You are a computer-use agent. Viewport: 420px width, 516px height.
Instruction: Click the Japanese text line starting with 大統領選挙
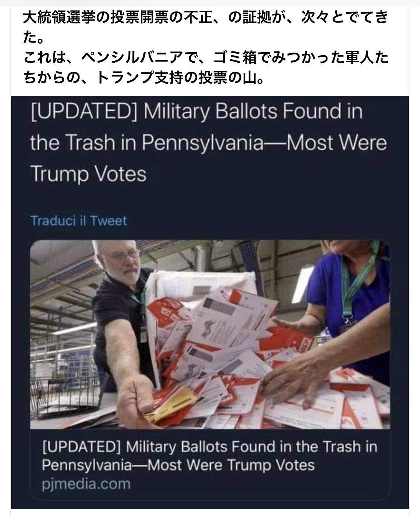click(x=205, y=17)
